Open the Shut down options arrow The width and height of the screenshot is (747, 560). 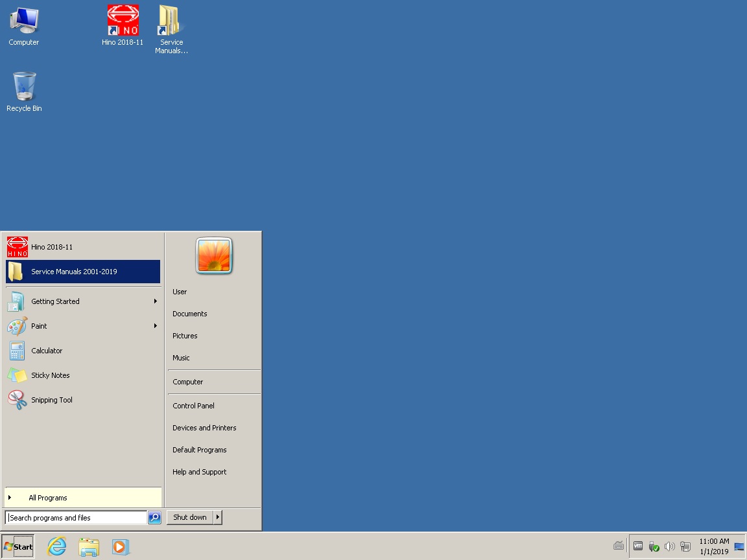[x=218, y=517]
